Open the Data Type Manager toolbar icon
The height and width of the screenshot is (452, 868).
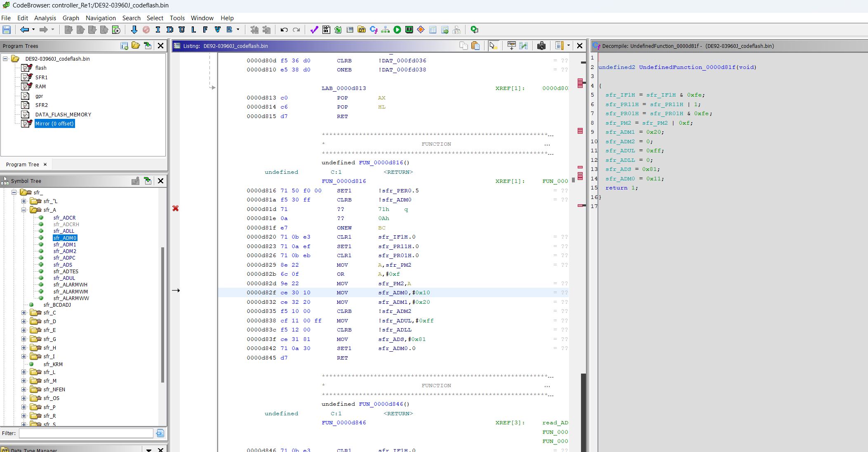point(362,30)
